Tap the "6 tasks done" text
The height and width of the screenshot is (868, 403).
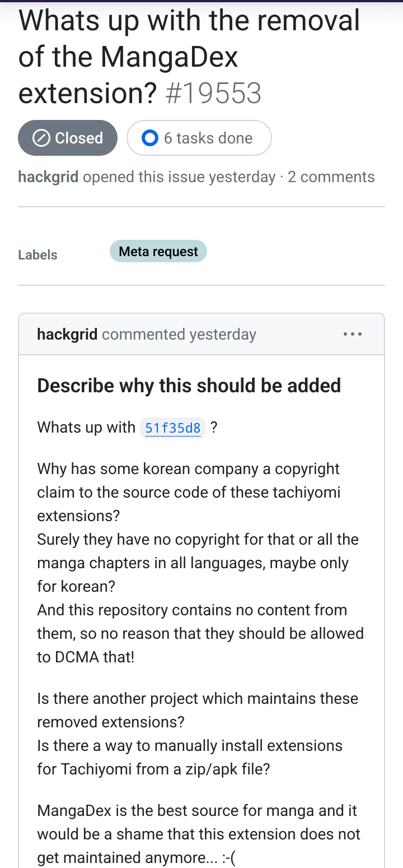coord(208,138)
